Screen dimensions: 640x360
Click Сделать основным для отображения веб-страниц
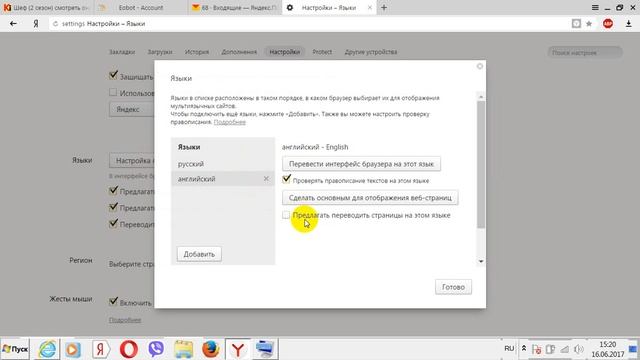(370, 198)
